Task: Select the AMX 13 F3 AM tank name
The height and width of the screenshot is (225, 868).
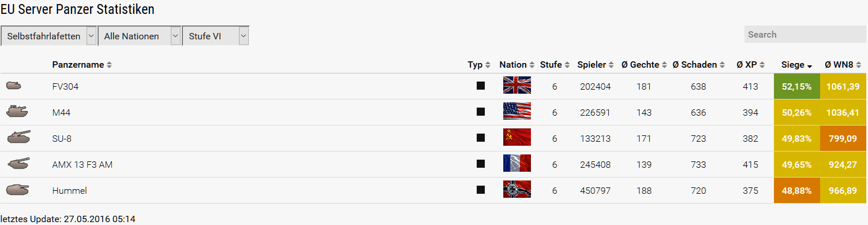Action: coord(82,165)
